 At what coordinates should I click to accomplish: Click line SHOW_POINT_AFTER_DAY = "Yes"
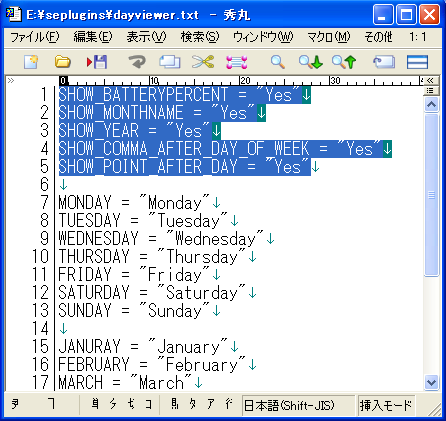pyautogui.click(x=185, y=167)
